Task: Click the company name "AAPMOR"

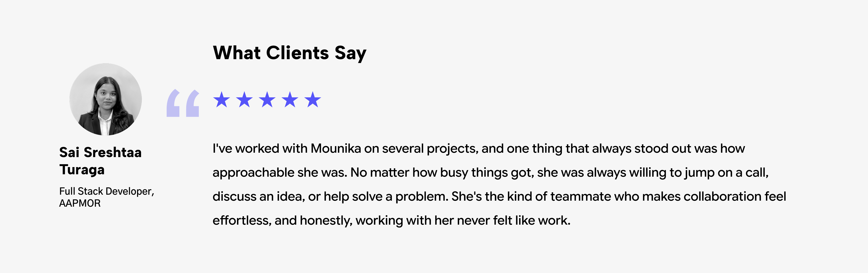Action: pos(80,203)
